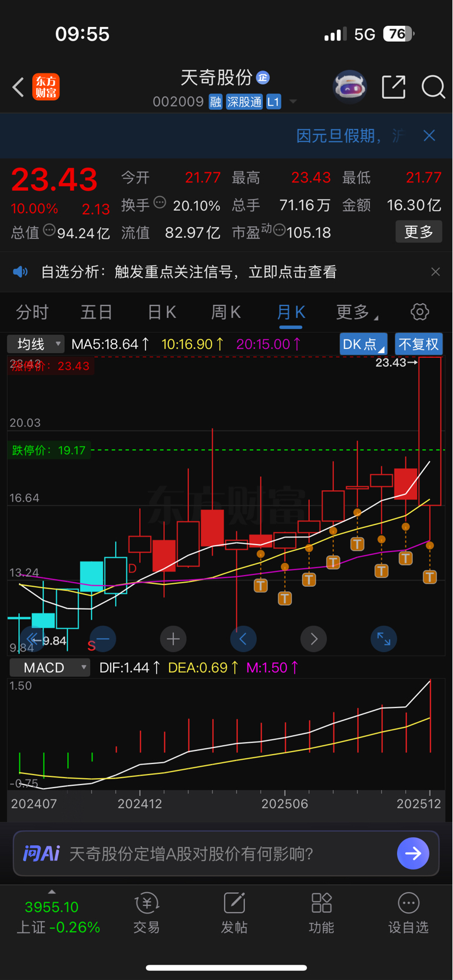The height and width of the screenshot is (980, 453).
Task: Switch to 分时 chart tab
Action: (32, 312)
